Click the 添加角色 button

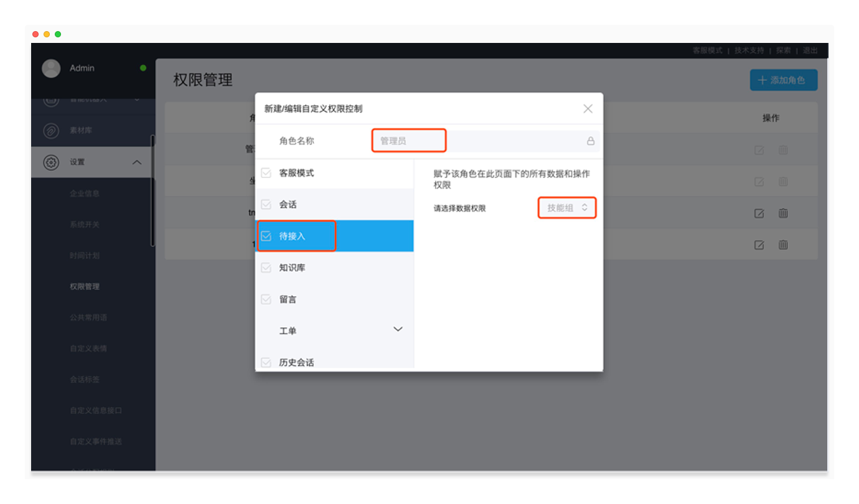point(782,80)
